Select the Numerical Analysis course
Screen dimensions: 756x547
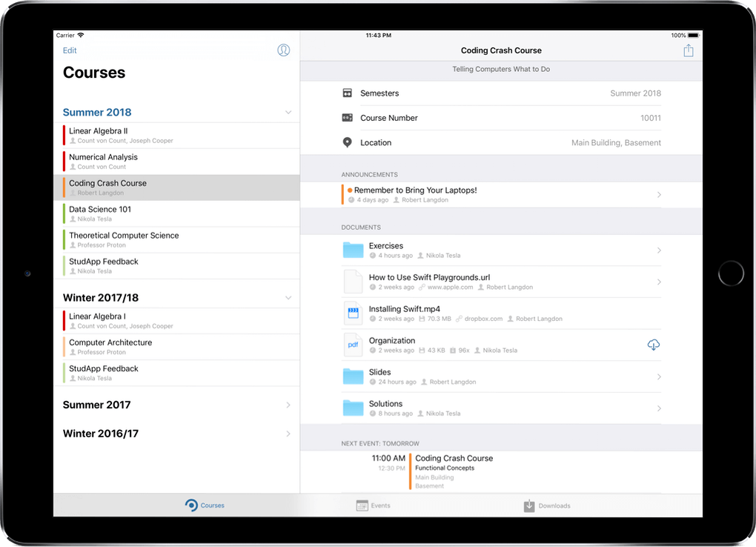(x=177, y=162)
